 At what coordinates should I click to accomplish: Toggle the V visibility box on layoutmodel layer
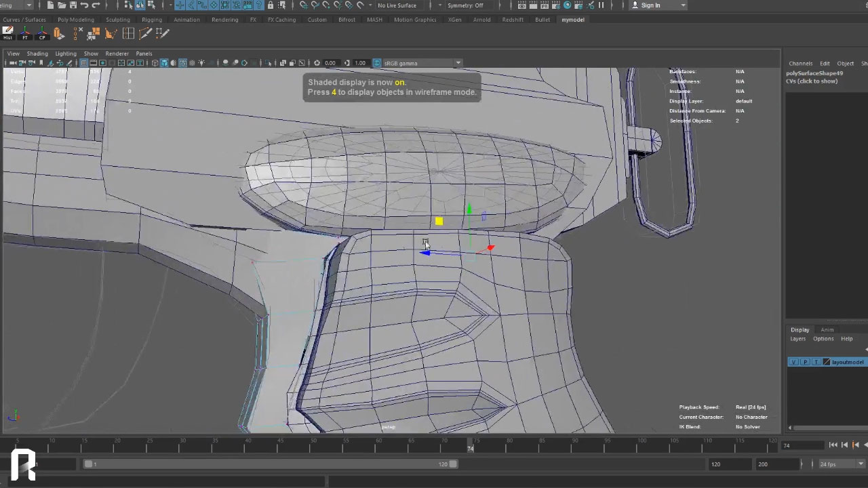[793, 362]
